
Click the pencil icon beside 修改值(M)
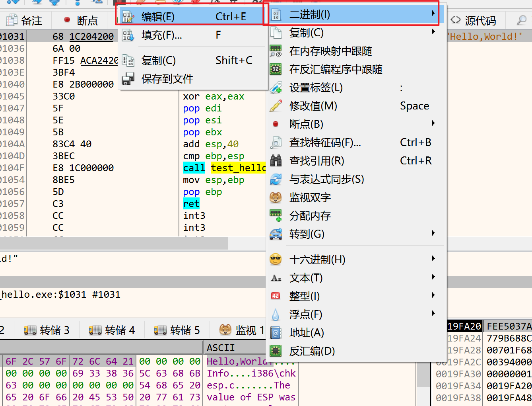tap(276, 106)
